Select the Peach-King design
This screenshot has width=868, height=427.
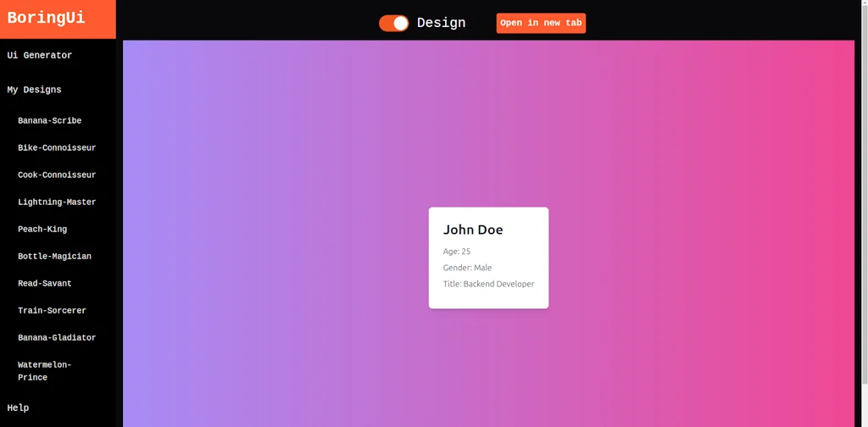(42, 230)
